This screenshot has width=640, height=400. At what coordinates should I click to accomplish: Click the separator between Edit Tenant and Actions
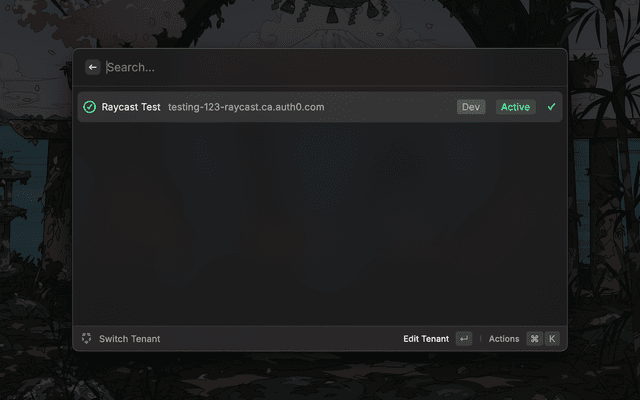[x=480, y=339]
